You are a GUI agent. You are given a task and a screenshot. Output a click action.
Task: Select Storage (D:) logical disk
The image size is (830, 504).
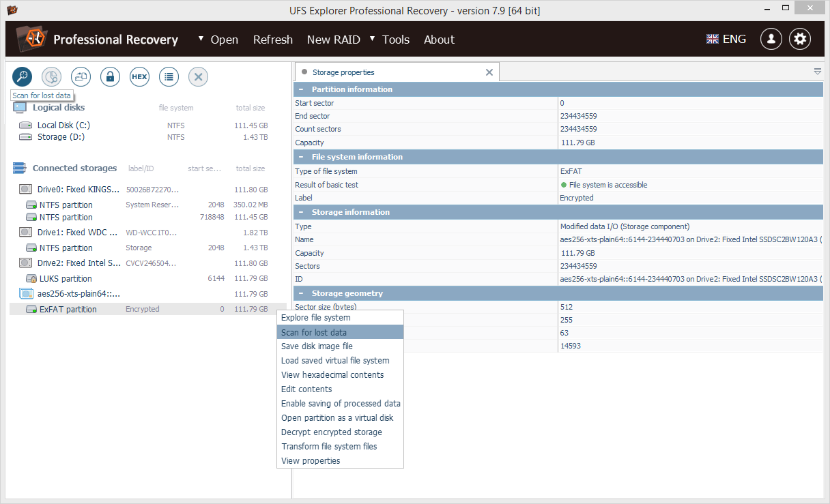click(x=148, y=137)
